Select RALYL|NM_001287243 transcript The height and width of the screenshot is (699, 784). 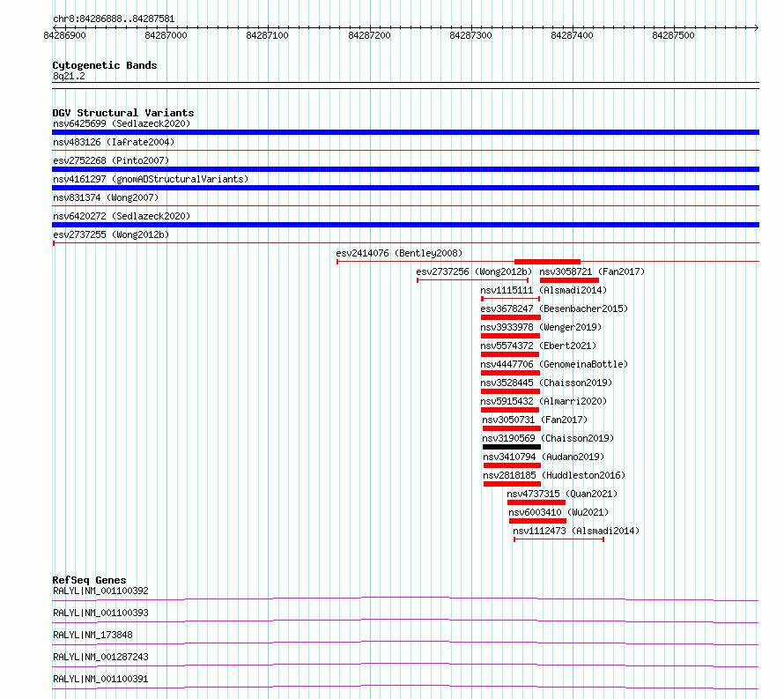tap(100, 657)
